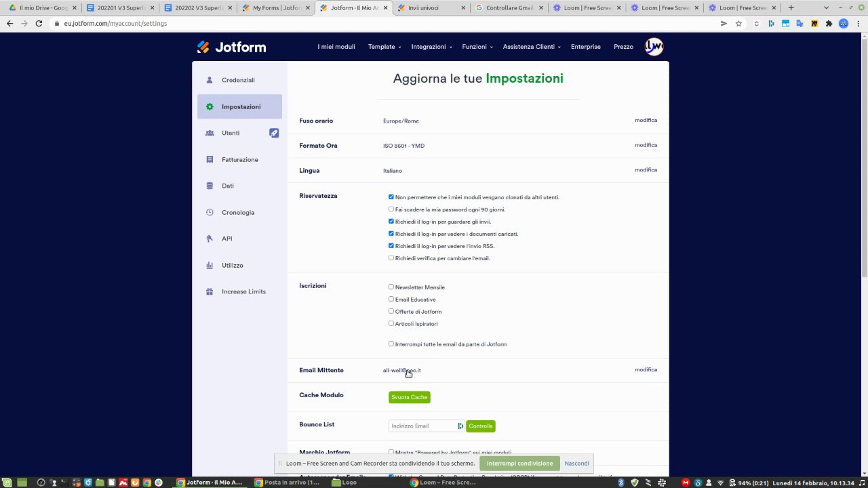Open Enterprise in the header menu
Image resolution: width=868 pixels, height=488 pixels.
(x=586, y=47)
